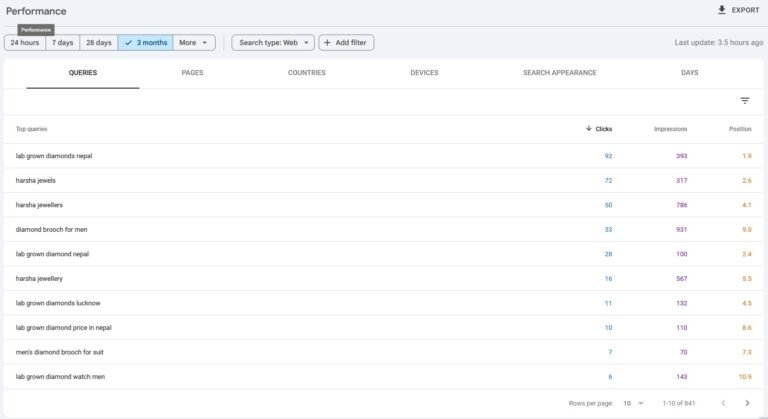Click the sort arrow beside Clicks

589,128
